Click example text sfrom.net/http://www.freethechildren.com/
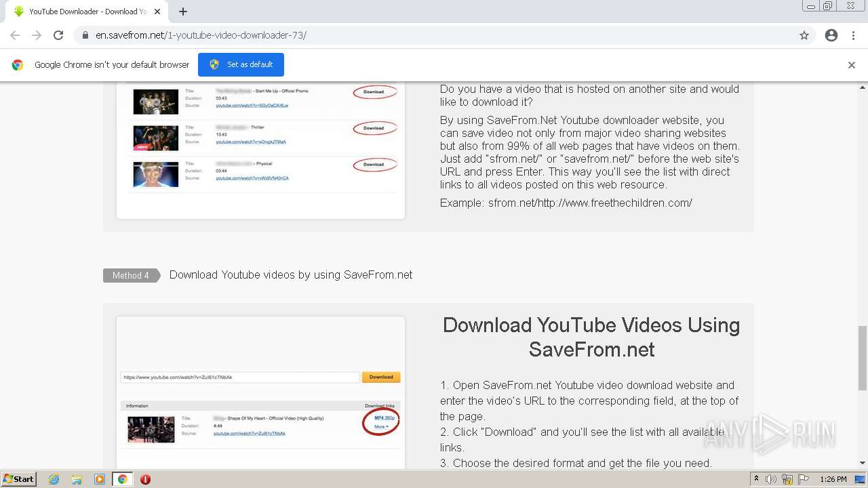 coord(590,203)
